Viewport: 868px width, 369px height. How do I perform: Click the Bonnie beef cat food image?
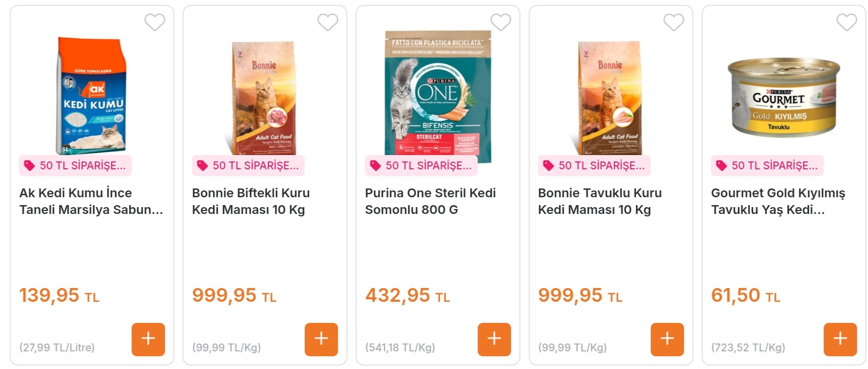click(x=265, y=98)
